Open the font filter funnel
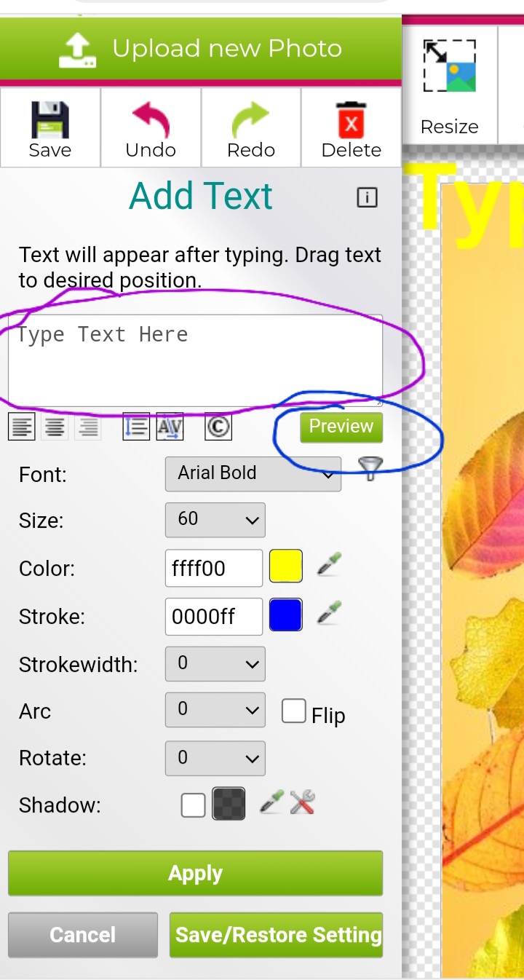Viewport: 524px width, 980px height. (x=370, y=469)
